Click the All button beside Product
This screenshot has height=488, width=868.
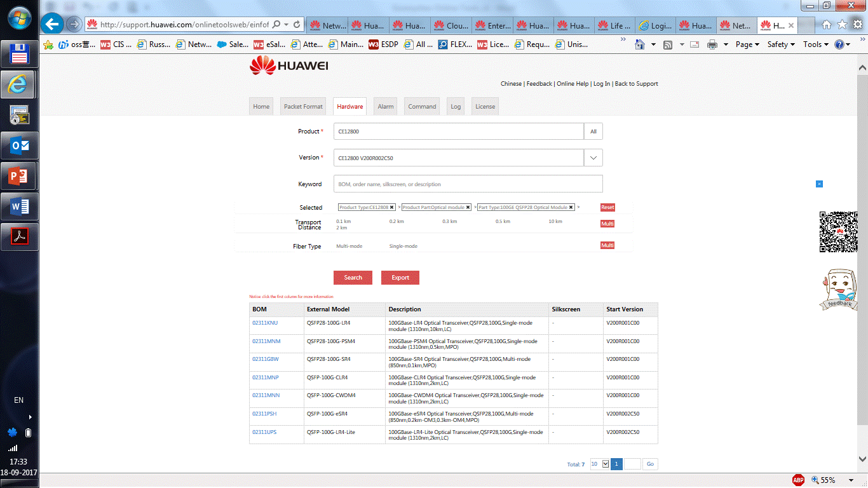pyautogui.click(x=593, y=132)
